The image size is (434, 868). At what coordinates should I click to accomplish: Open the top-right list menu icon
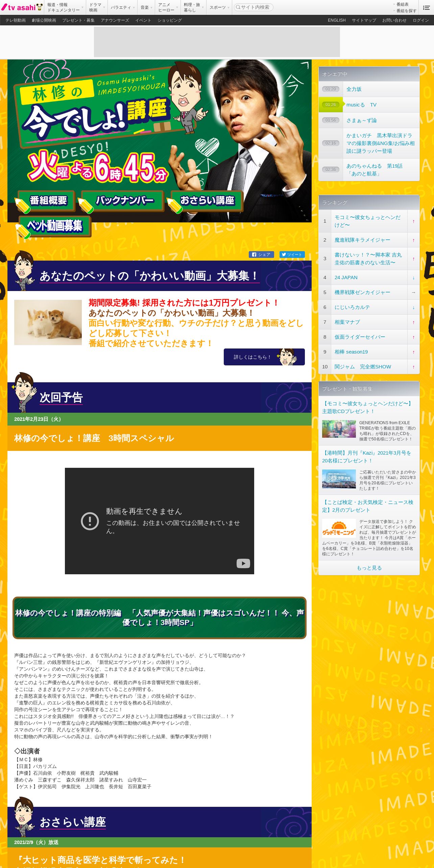(x=426, y=7)
